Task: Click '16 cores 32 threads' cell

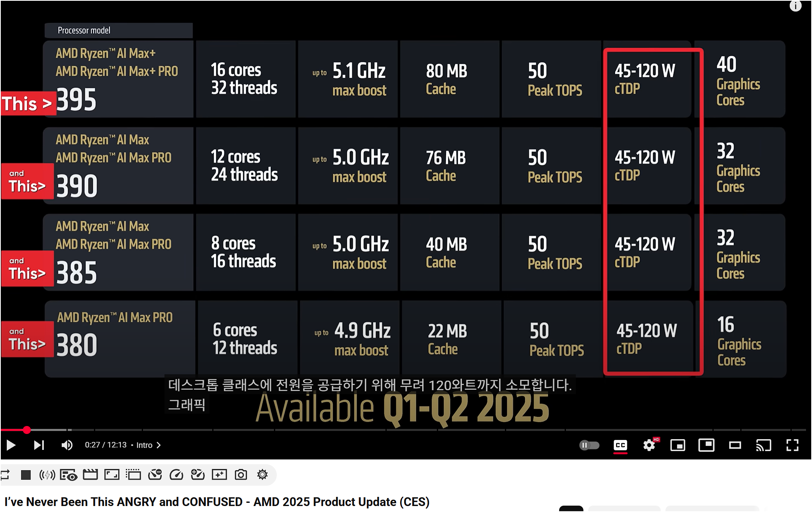Action: [x=246, y=79]
